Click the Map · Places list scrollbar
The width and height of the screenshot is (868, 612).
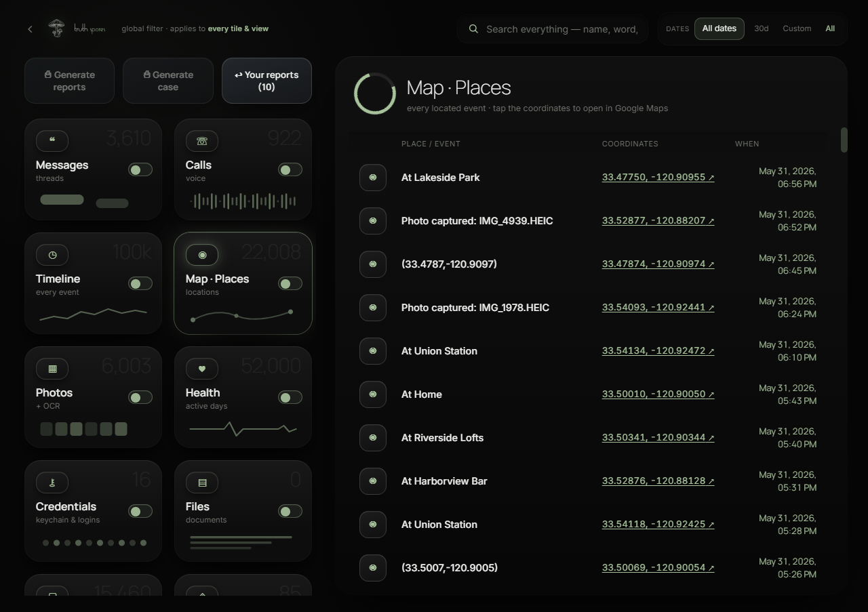coord(844,140)
